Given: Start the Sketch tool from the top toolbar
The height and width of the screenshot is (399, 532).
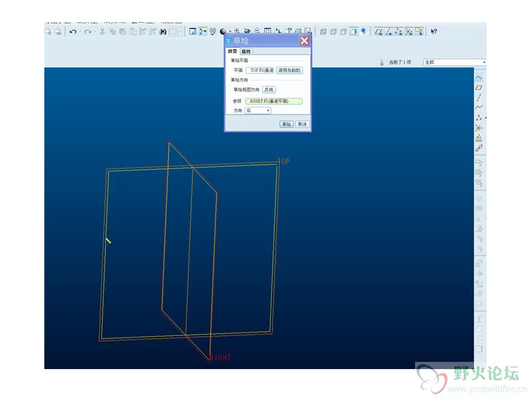Looking at the screenshot, I should coord(193,32).
